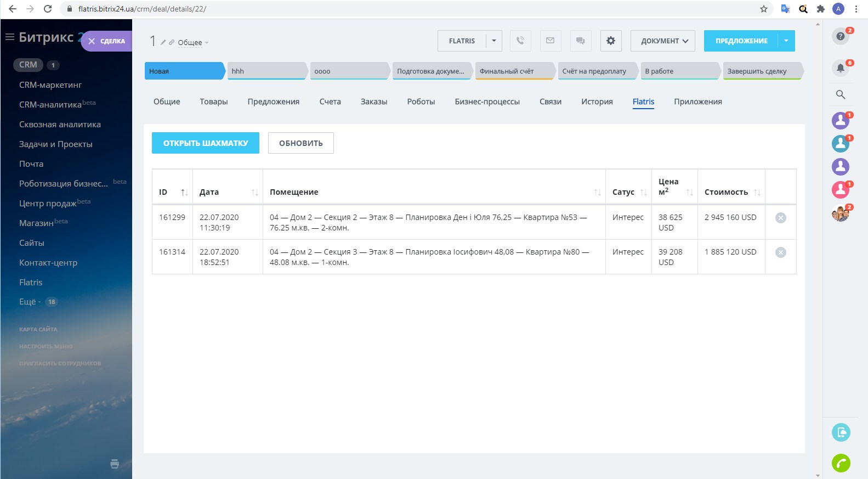The width and height of the screenshot is (868, 479).
Task: Remove row 161299 with its delete icon
Action: [x=781, y=218]
